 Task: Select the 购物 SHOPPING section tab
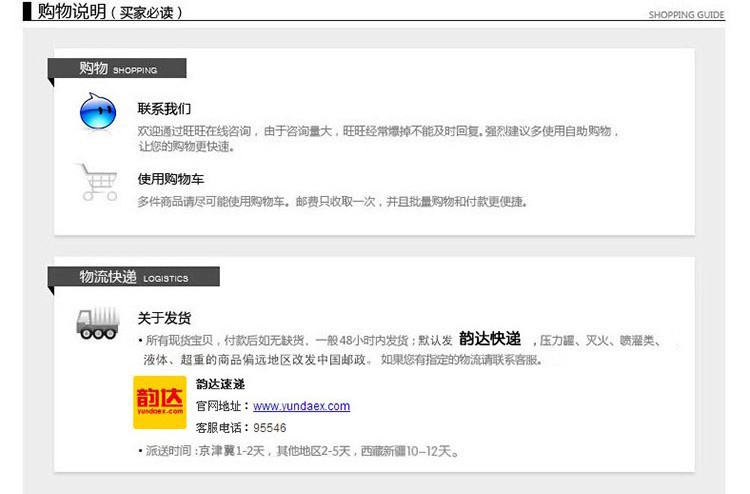117,69
